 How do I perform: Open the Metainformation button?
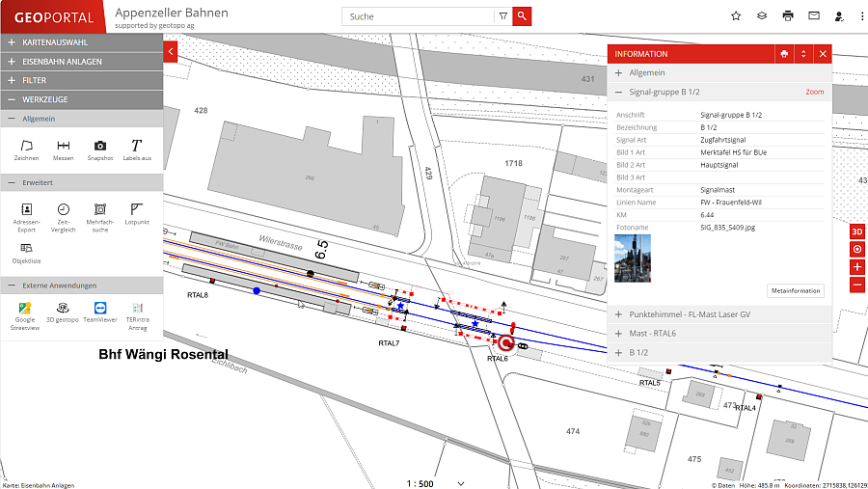[x=796, y=290]
